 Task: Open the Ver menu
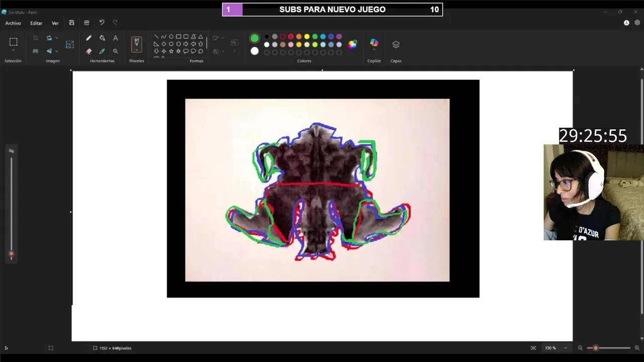tap(55, 23)
